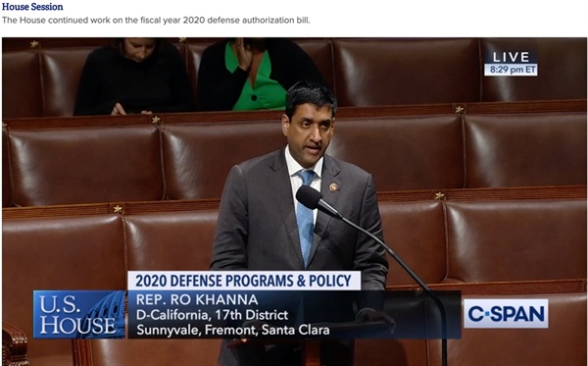
Task: Click the 8:29 pm ET timestamp
Action: 511,70
